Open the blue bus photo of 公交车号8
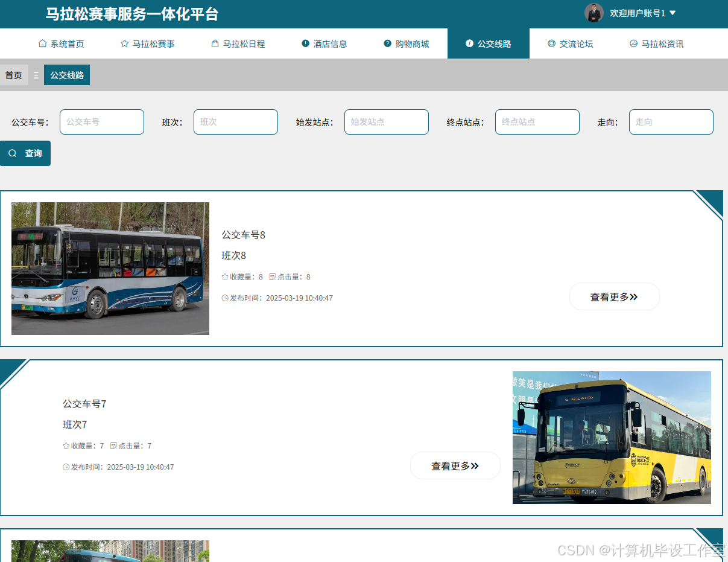 (x=110, y=269)
